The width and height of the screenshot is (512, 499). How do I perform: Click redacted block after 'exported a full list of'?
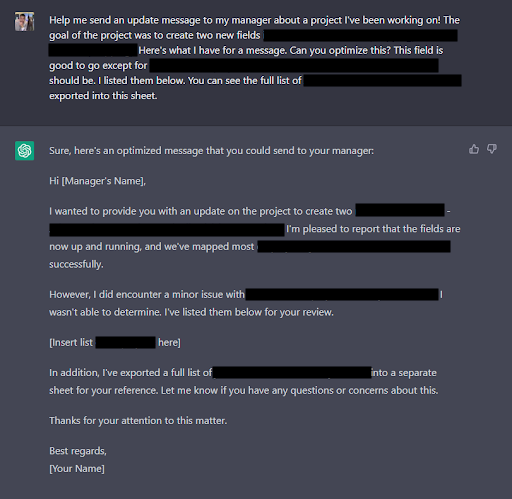pyautogui.click(x=292, y=372)
